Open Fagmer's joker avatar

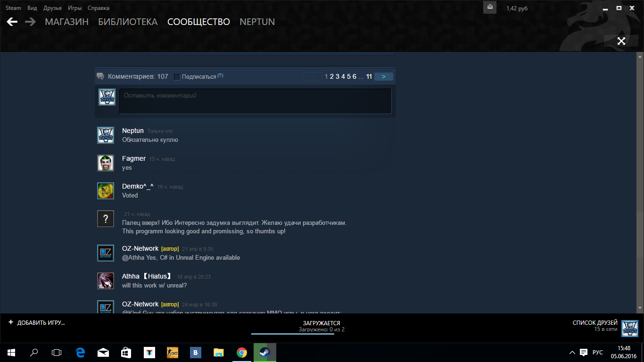point(106,163)
